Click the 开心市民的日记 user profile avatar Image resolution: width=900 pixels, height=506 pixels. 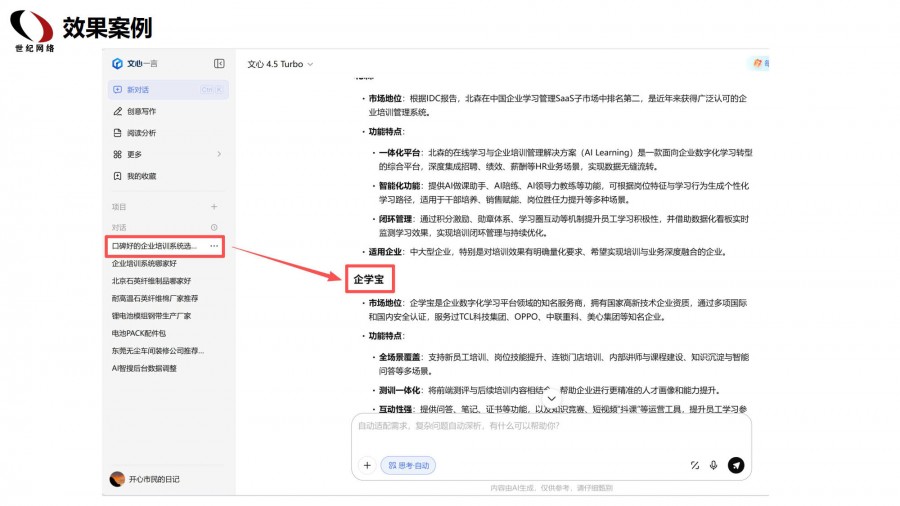[117, 479]
